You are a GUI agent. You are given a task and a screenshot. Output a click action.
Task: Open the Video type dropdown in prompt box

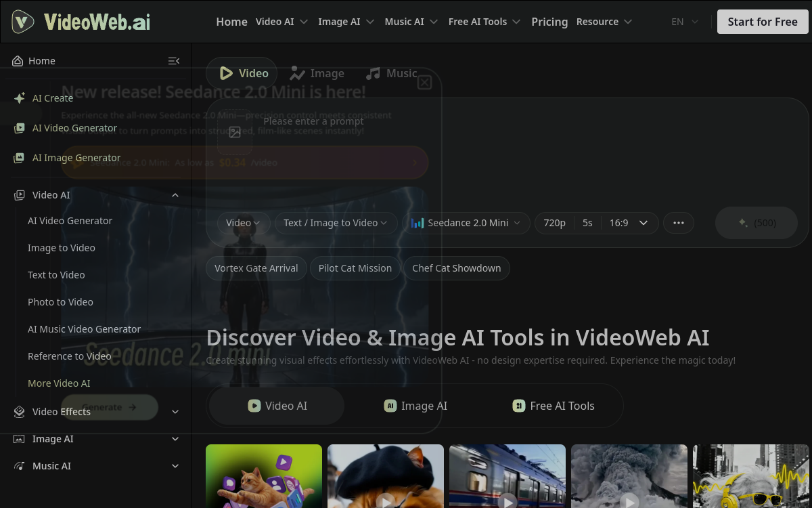coord(244,223)
